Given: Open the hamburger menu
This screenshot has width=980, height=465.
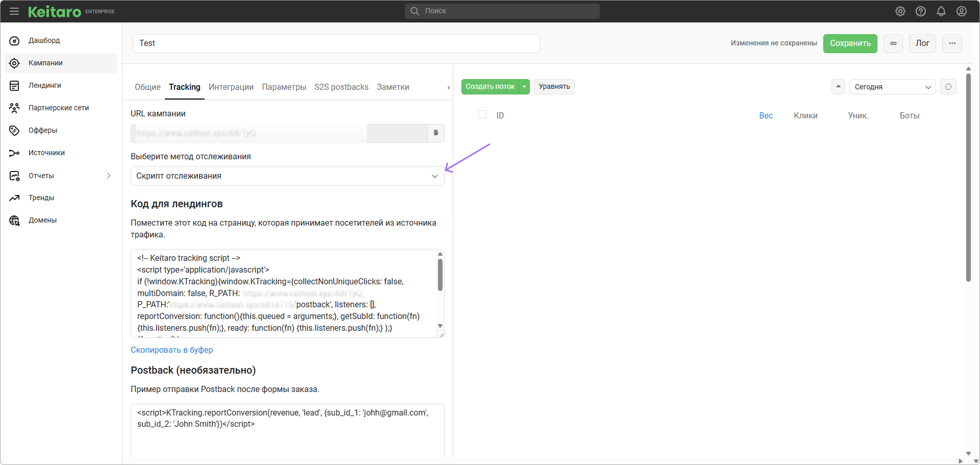Looking at the screenshot, I should 14,11.
